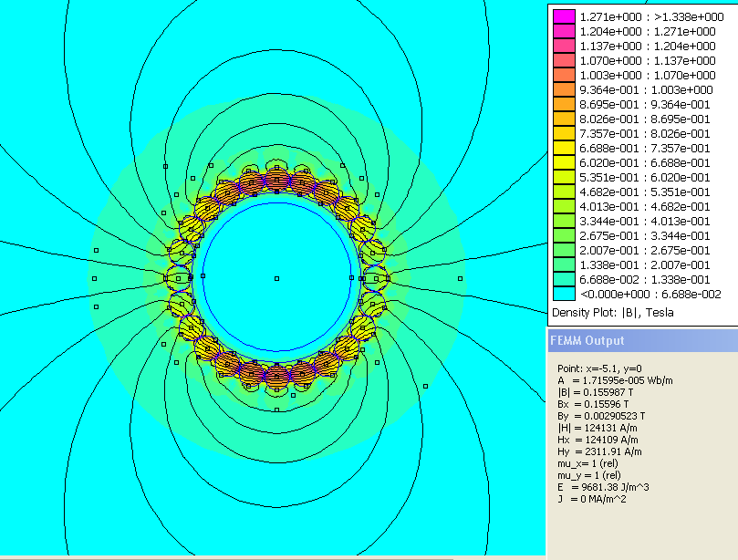Click the 'J = 0 MA/m^2' line
This screenshot has height=560, width=738.
click(x=592, y=499)
